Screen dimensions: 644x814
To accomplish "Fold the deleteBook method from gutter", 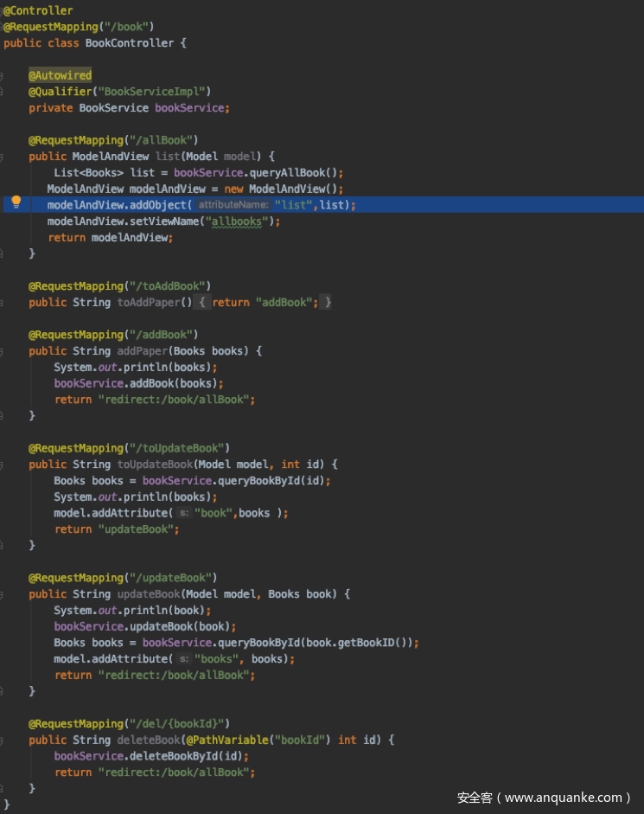I will [x=3, y=740].
